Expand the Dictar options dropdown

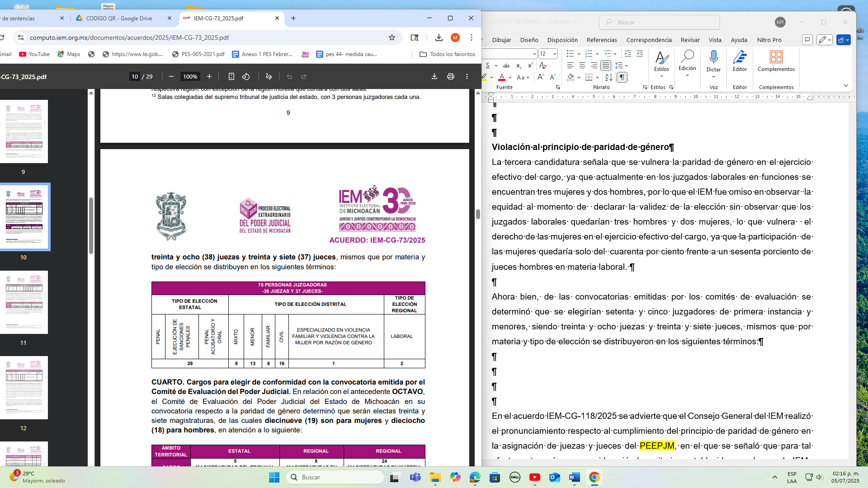tap(713, 76)
